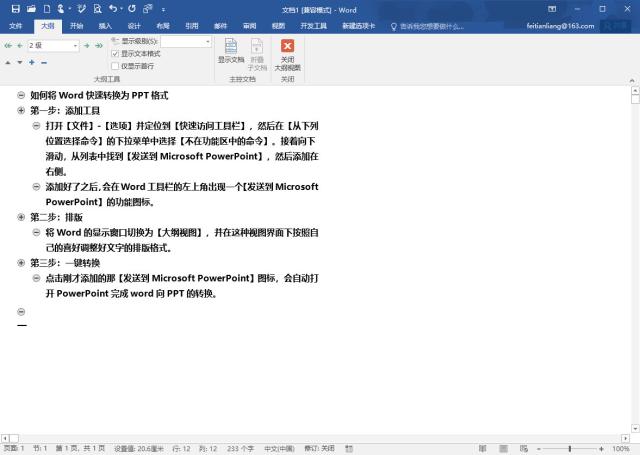Switch to the 插入 Insert tab
The width and height of the screenshot is (640, 455).
click(x=105, y=26)
